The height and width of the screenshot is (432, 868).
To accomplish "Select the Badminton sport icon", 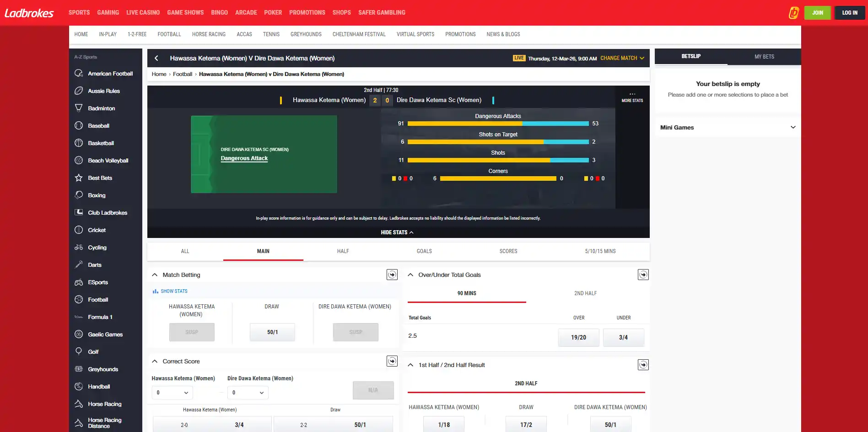I will [x=79, y=108].
